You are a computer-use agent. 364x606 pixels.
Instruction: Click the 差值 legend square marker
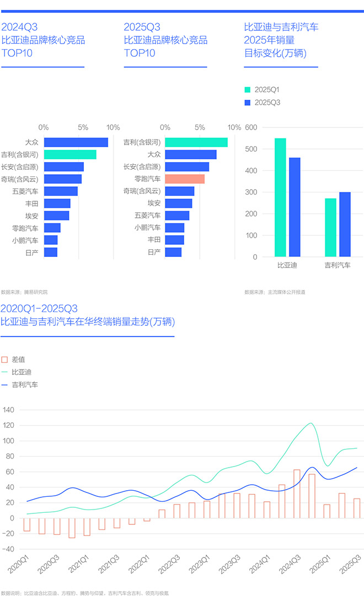(4, 360)
